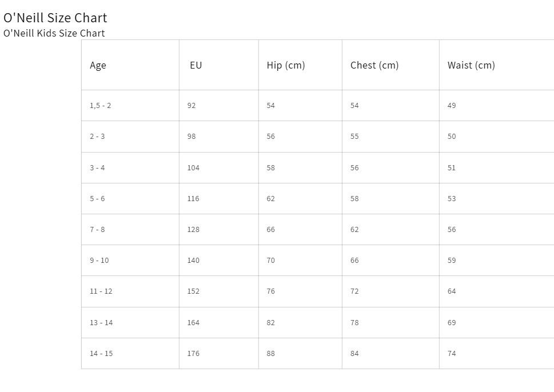
Task: Select the chest value 72 cell
Action: (390, 291)
